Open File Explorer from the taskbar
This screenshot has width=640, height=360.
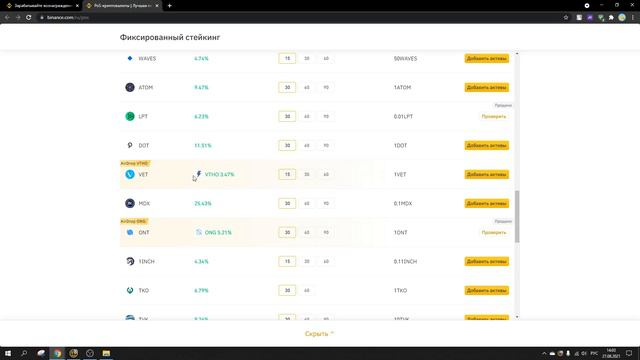(106, 353)
